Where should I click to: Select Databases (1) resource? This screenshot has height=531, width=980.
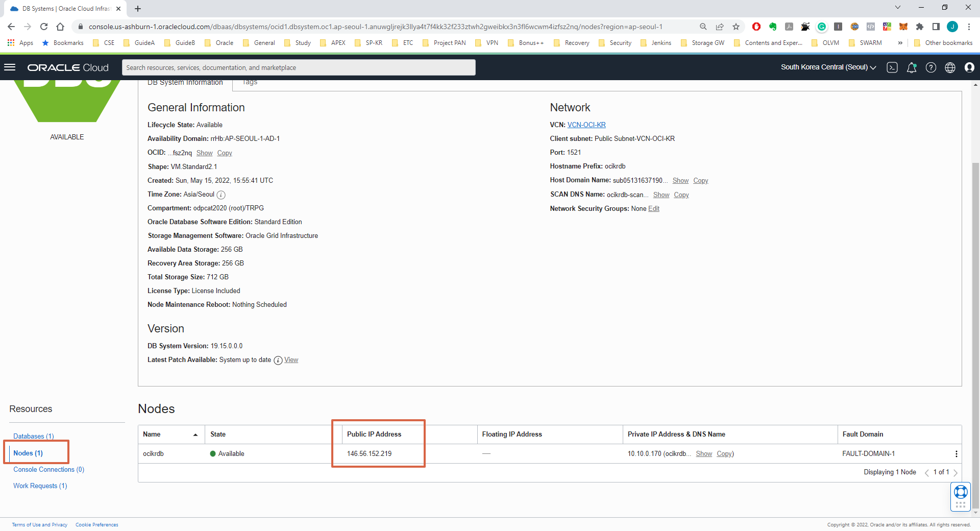[34, 437]
